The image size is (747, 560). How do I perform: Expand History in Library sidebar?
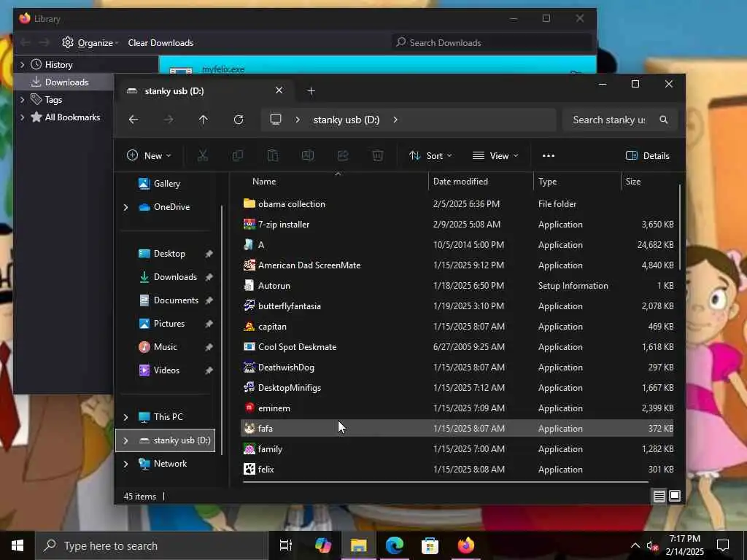point(22,65)
